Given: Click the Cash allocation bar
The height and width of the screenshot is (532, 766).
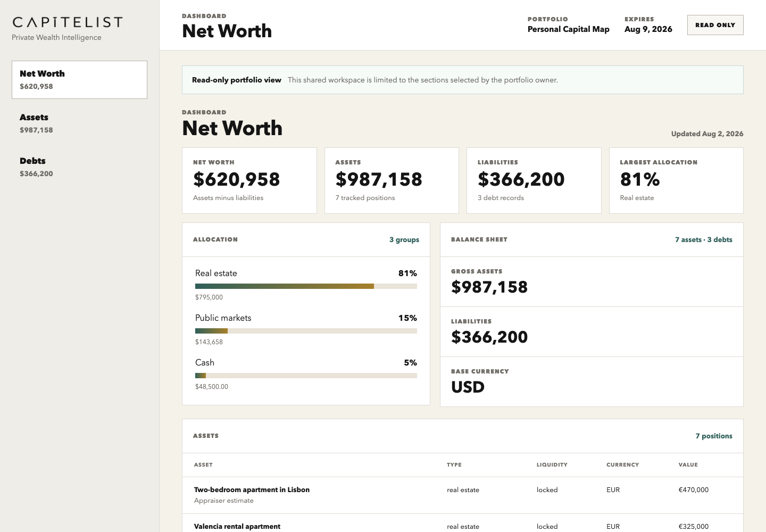Looking at the screenshot, I should point(306,376).
